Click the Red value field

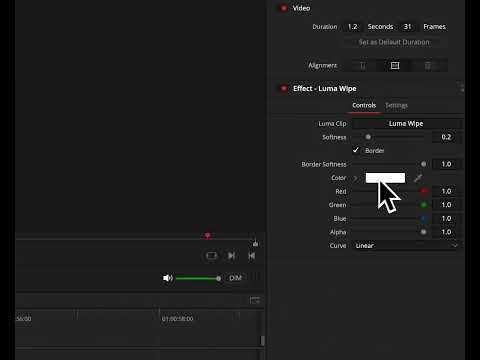point(446,191)
